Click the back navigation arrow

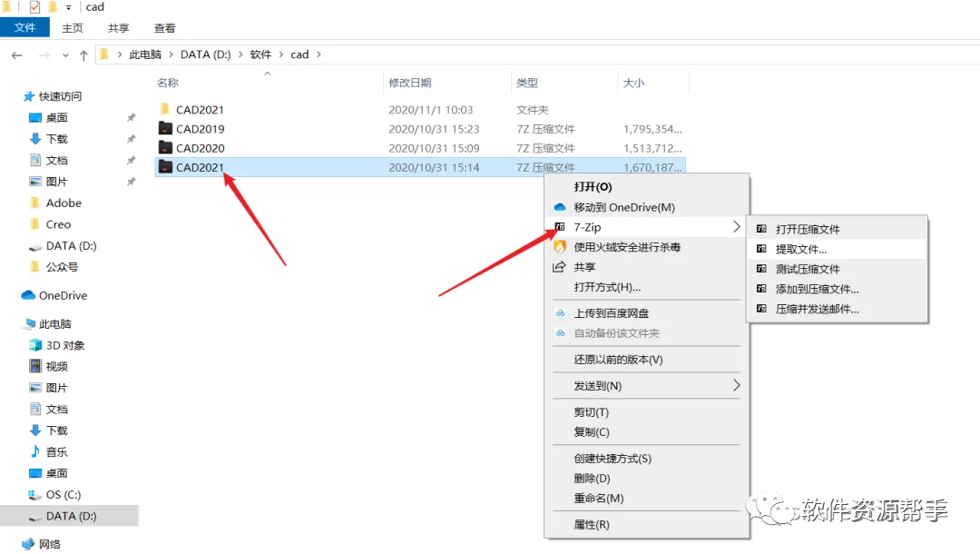[x=17, y=55]
